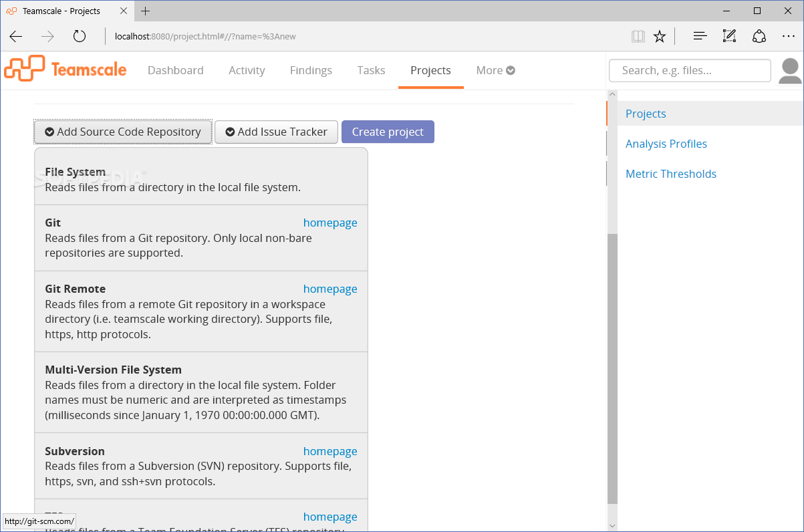Make a web note pen icon
The height and width of the screenshot is (532, 804).
point(729,37)
